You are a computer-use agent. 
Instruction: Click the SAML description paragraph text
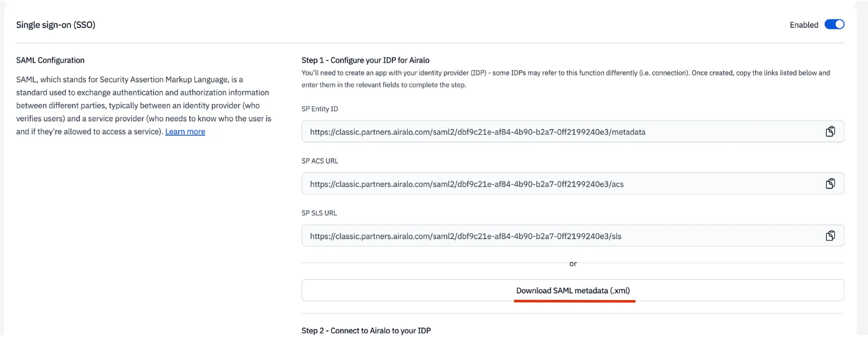(x=144, y=105)
